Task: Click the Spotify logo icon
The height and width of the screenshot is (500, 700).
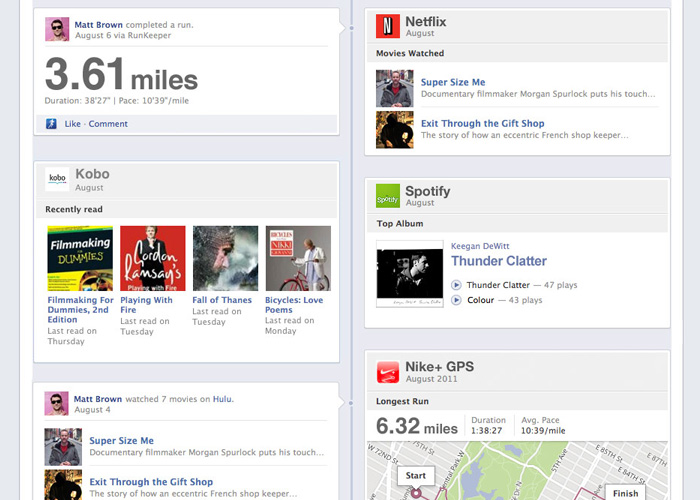Action: 388,196
